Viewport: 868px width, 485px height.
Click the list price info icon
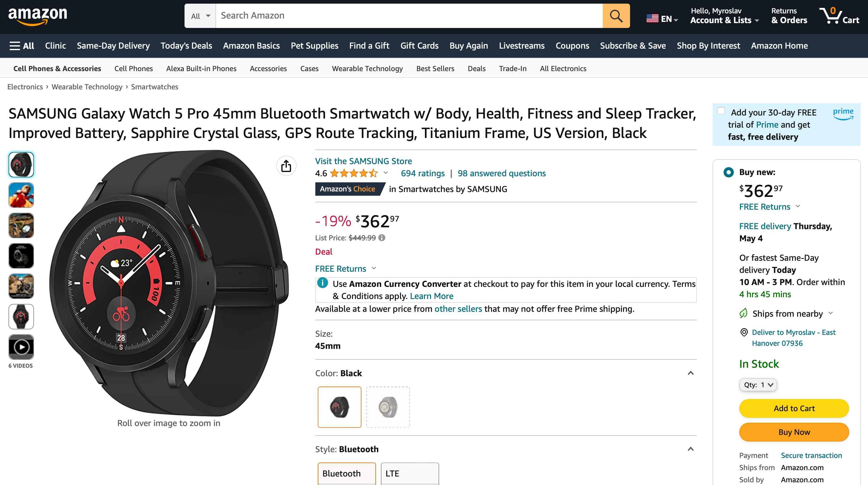point(382,238)
